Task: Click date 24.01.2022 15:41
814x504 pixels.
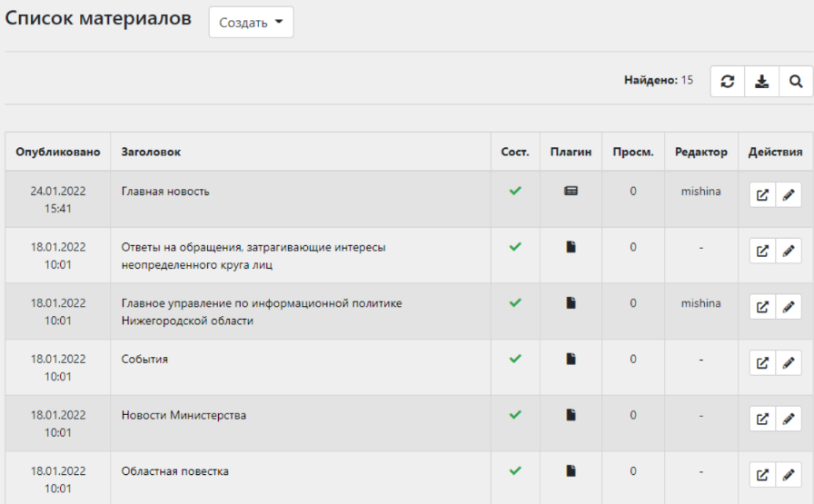Action: point(57,200)
